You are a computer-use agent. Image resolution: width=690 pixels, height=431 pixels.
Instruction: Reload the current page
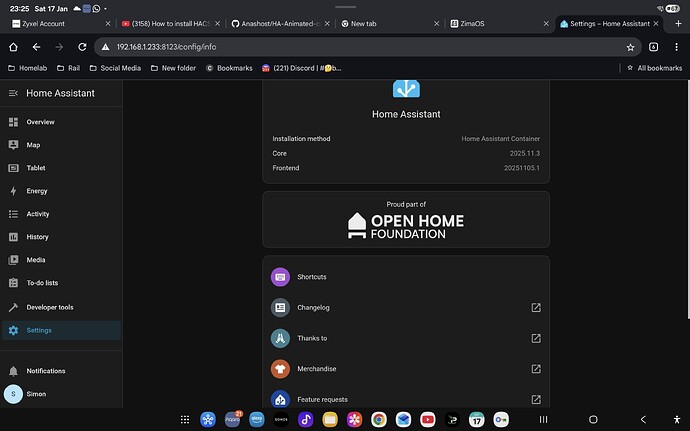tap(82, 47)
